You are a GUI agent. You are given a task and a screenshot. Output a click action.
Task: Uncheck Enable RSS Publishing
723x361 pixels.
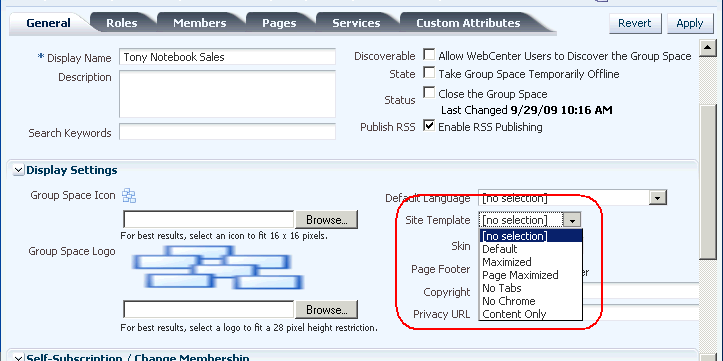429,125
